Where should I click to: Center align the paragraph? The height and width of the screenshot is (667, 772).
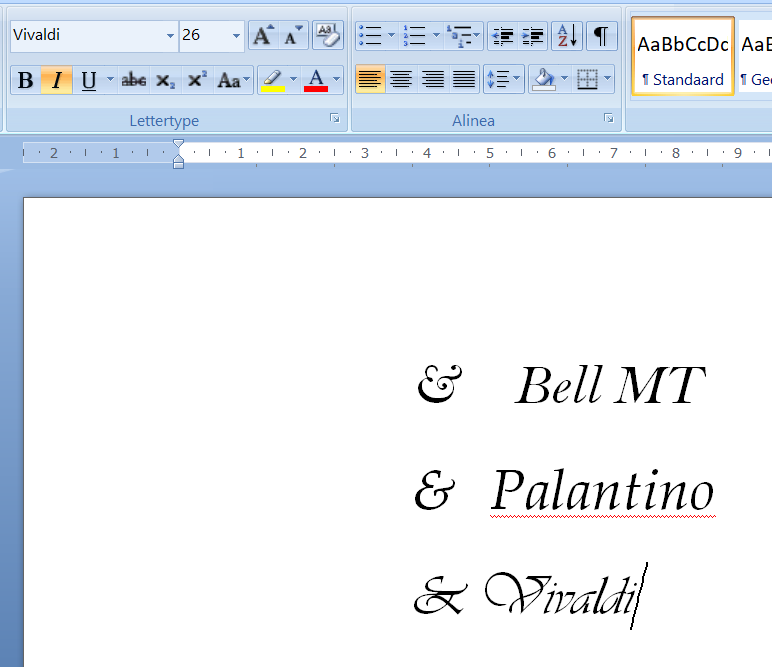[x=401, y=79]
